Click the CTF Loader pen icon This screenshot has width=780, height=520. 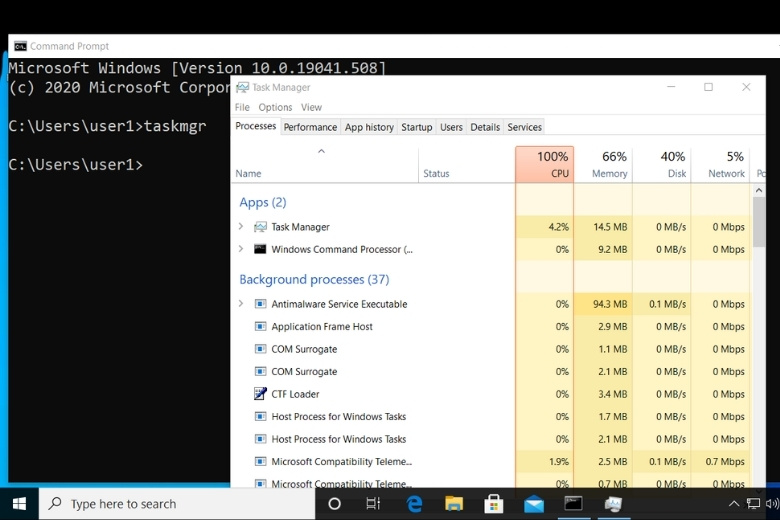[x=260, y=394]
